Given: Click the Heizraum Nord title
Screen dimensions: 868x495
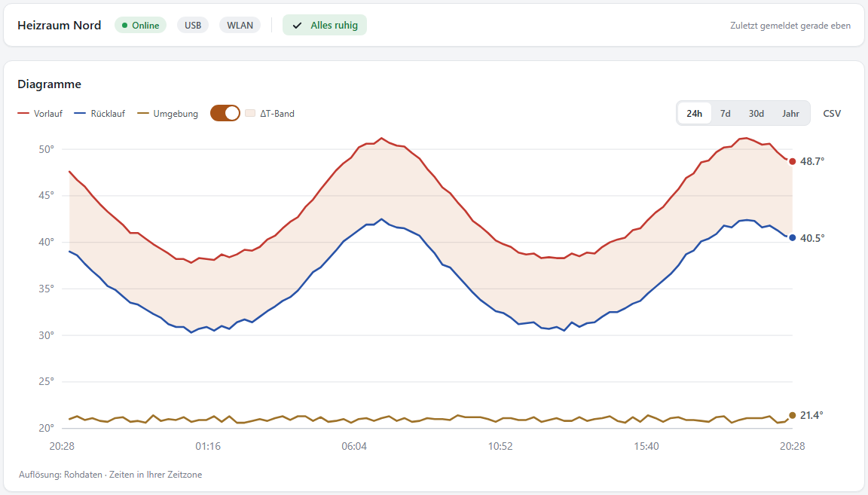Looking at the screenshot, I should pyautogui.click(x=60, y=26).
